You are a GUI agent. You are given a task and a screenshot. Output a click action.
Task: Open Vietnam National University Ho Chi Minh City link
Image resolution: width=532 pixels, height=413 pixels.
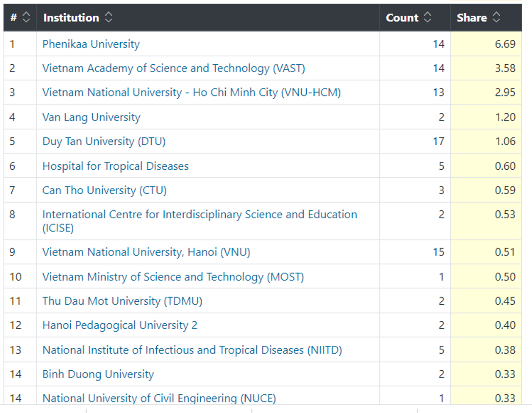[x=191, y=92]
